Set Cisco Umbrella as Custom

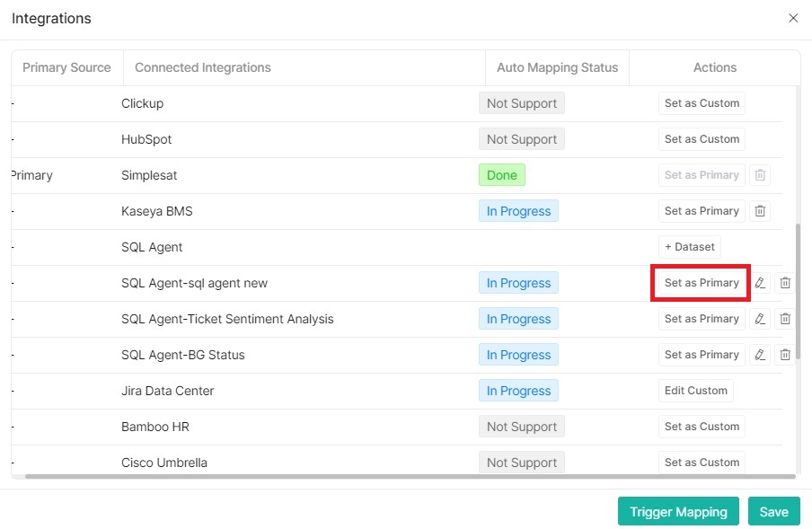tap(701, 462)
